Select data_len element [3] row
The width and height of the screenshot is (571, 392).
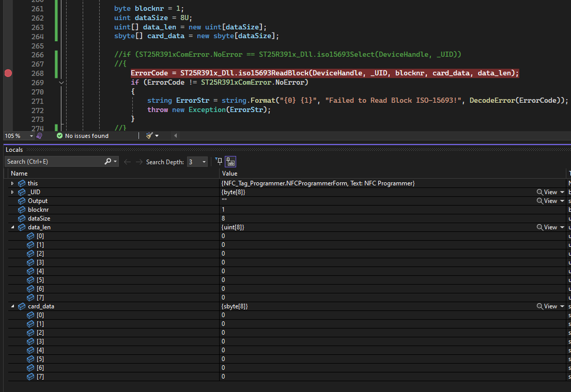tap(287, 262)
